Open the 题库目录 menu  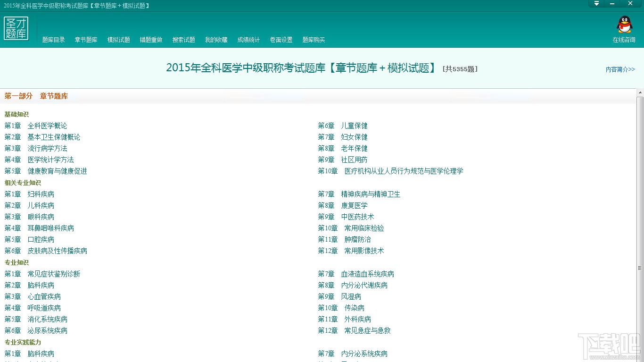(x=53, y=40)
